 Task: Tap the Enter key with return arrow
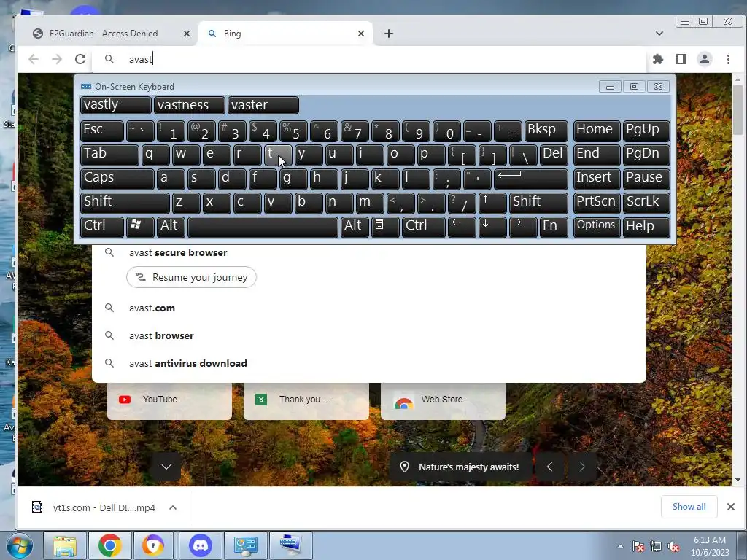click(x=531, y=179)
